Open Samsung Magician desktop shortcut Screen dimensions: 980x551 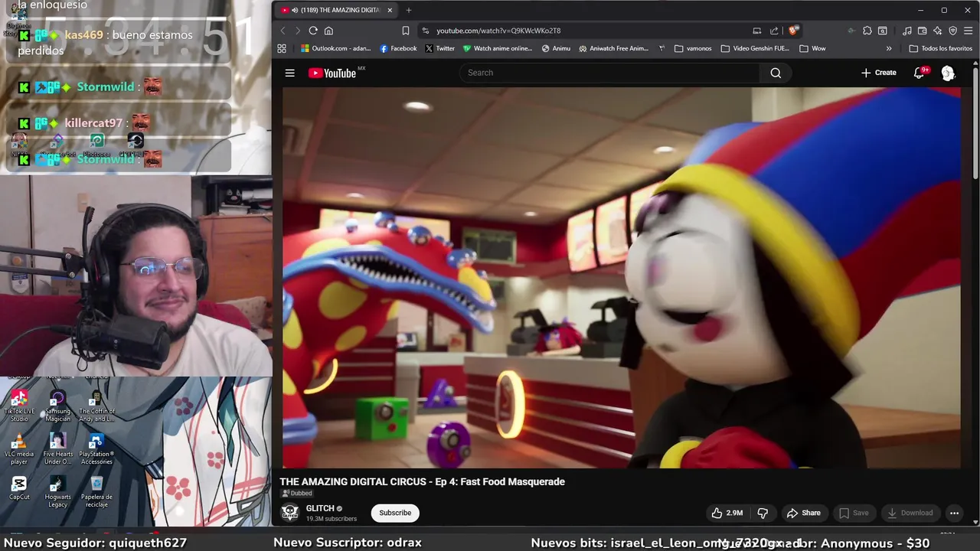[x=57, y=406]
